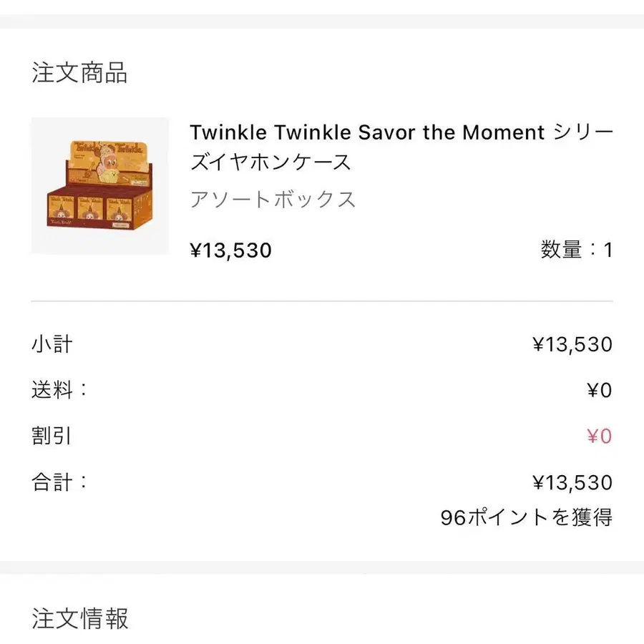Click the divider line above 小計
This screenshot has height=644, width=644.
click(x=322, y=301)
